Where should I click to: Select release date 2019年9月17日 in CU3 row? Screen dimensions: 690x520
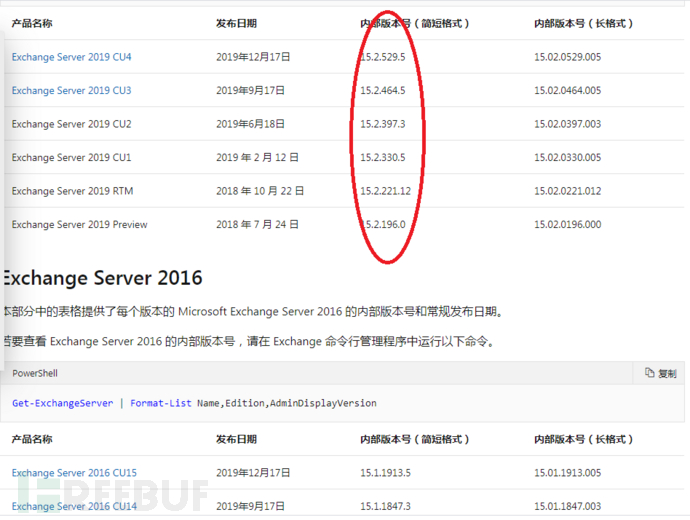250,91
